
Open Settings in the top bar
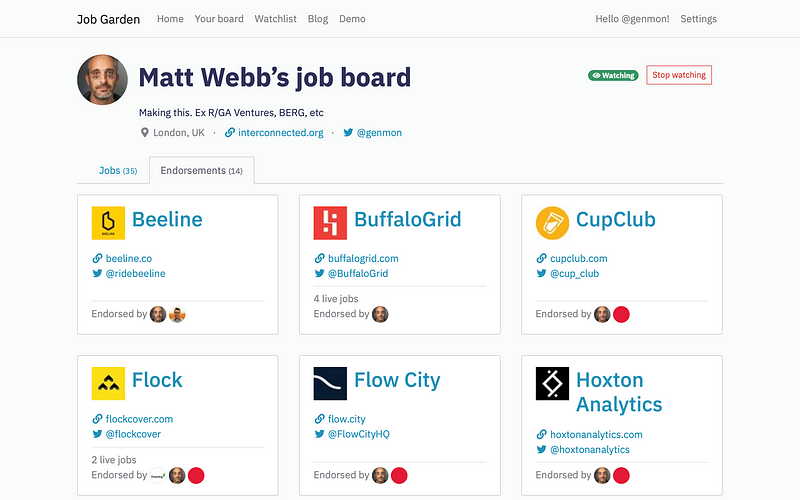698,19
